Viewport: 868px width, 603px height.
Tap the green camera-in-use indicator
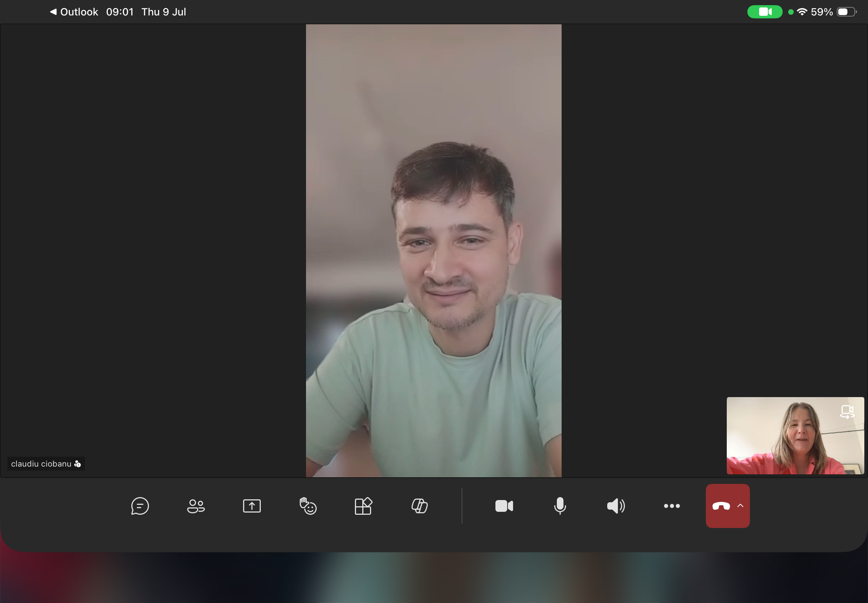[x=764, y=12]
